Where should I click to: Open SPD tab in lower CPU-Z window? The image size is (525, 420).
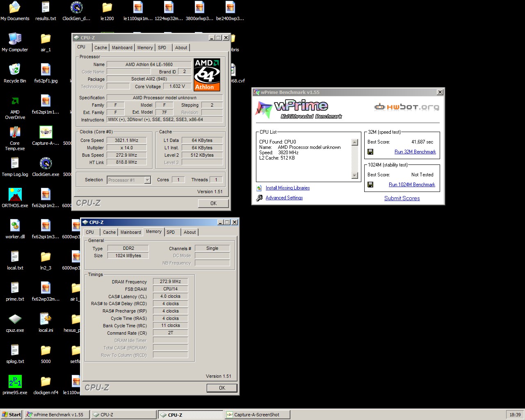(x=171, y=232)
